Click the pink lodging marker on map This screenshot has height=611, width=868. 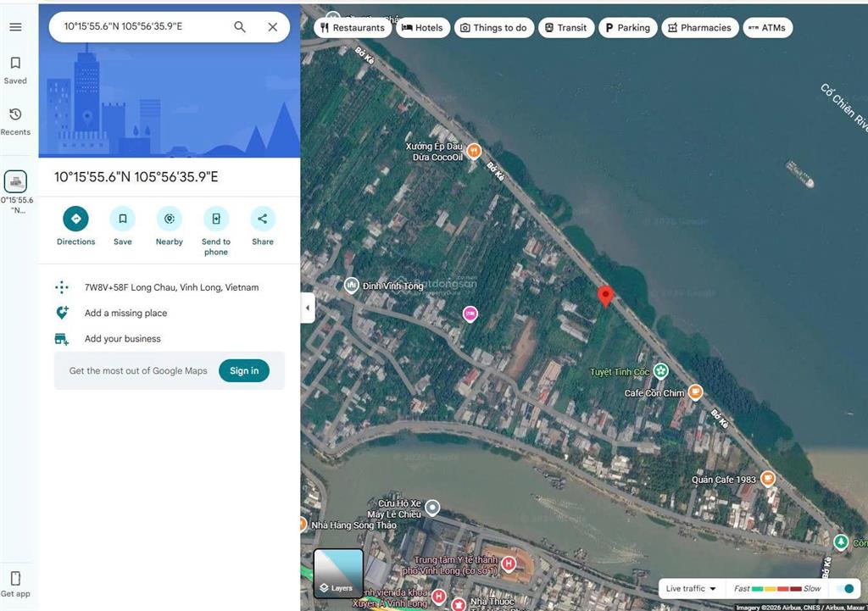(470, 314)
